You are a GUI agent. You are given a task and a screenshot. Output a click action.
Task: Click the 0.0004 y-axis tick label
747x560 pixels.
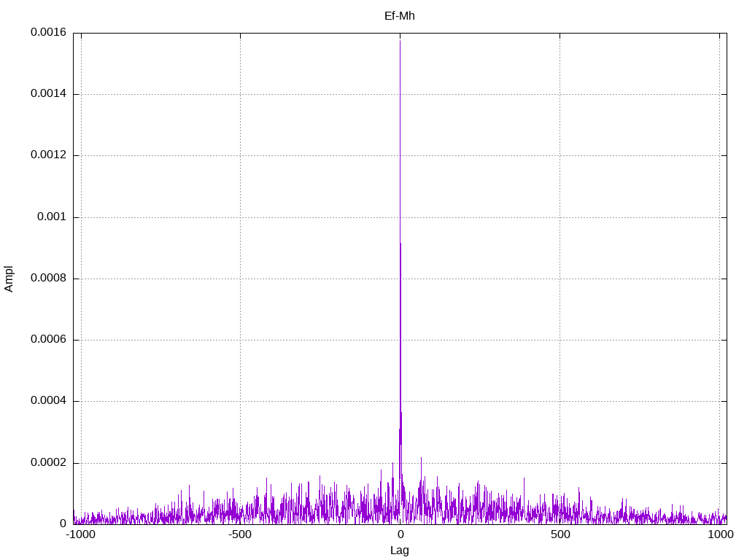49,401
